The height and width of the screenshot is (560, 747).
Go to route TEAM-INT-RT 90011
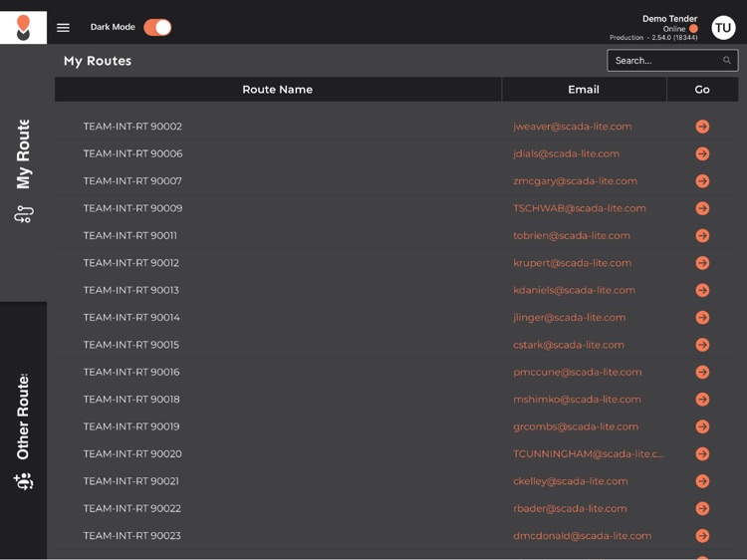pos(702,235)
